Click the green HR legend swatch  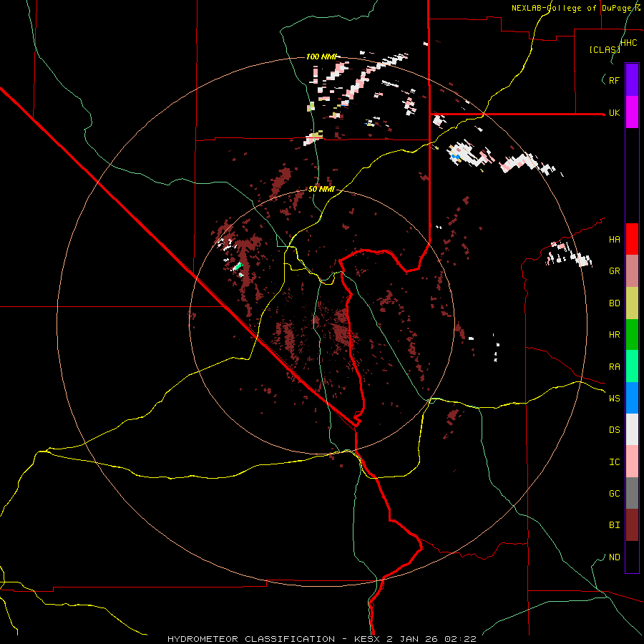[x=632, y=335]
